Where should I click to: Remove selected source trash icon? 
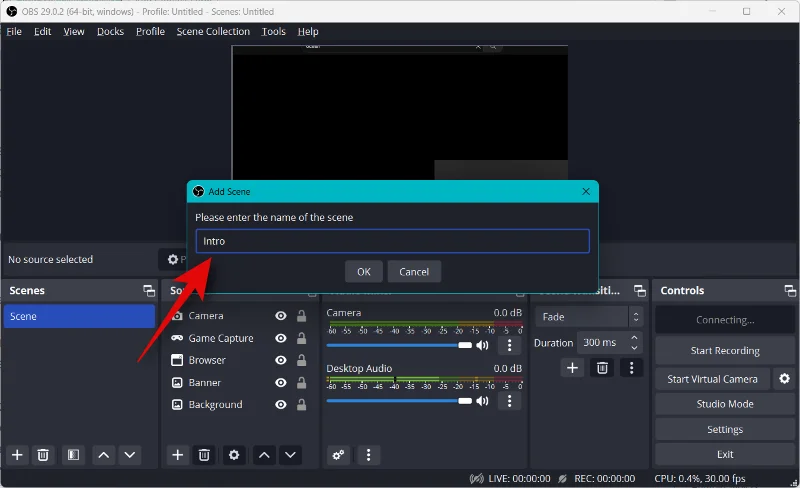tap(204, 455)
